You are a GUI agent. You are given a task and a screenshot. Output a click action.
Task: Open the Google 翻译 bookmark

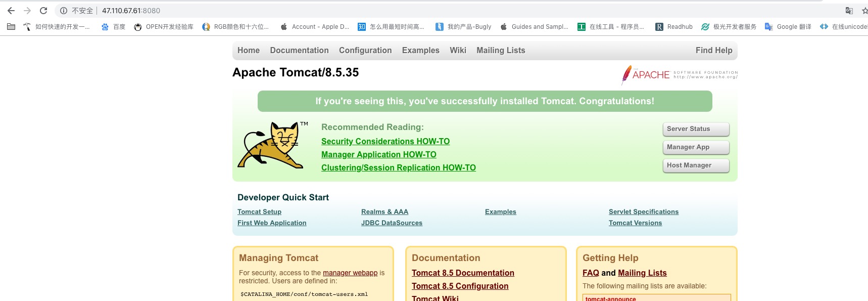(x=788, y=27)
